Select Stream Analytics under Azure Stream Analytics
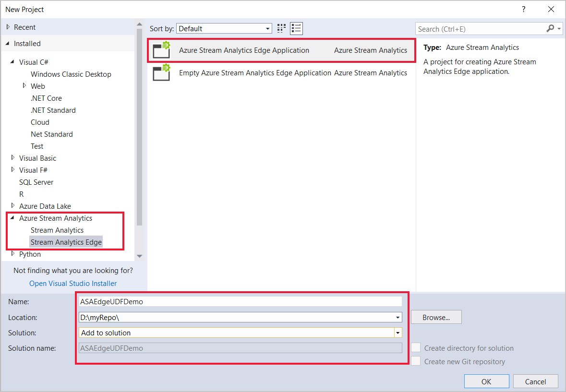This screenshot has width=566, height=392. pyautogui.click(x=57, y=230)
